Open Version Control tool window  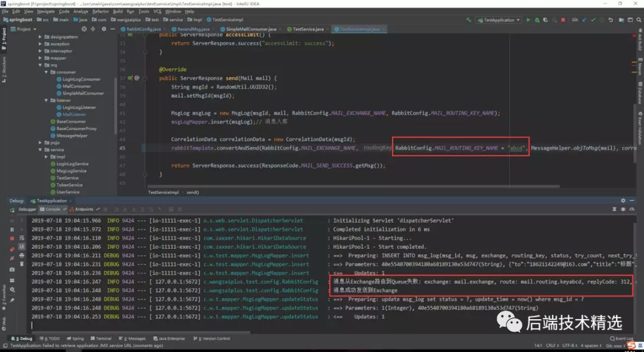(x=211, y=338)
